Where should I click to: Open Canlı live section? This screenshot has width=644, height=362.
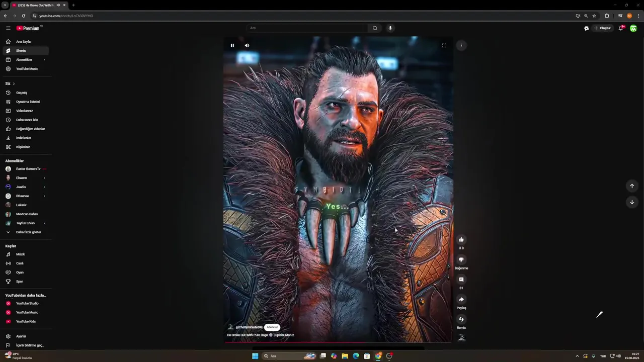[25, 263]
